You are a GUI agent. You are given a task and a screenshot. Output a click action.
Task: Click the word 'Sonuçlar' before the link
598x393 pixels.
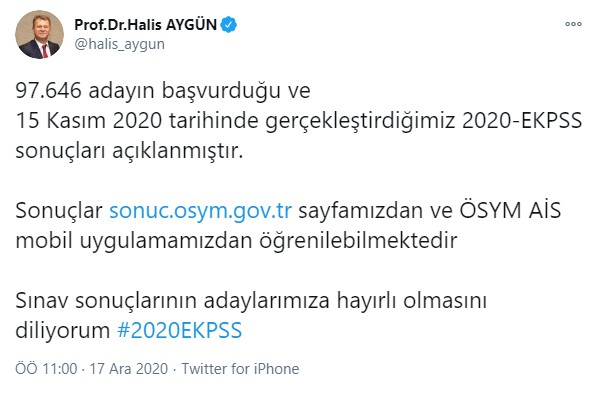pos(59,211)
